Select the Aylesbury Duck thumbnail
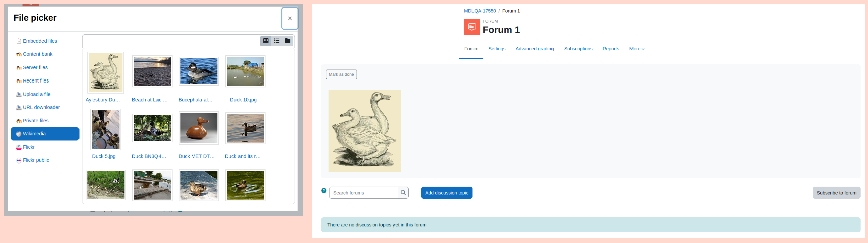 coord(105,72)
